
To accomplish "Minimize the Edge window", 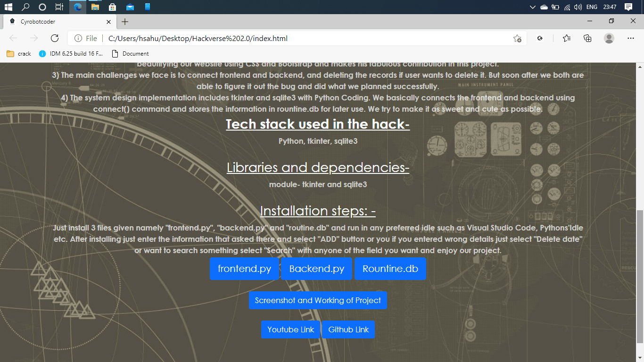I will (590, 21).
